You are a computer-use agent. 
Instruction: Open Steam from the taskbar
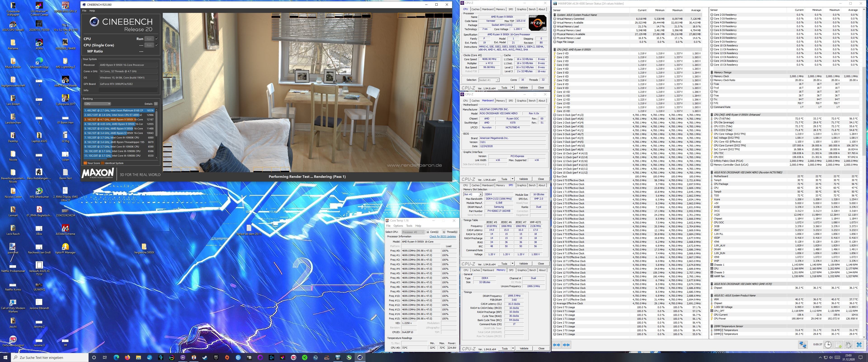tap(205, 357)
